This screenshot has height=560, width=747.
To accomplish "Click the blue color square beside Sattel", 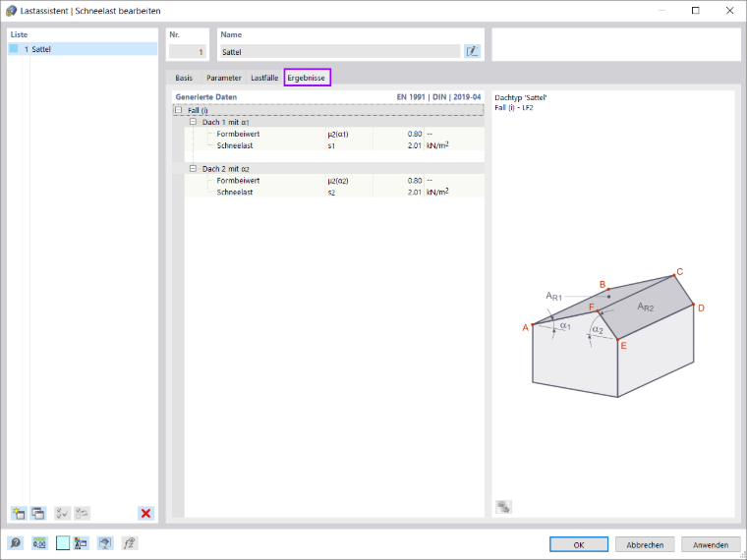I will [14, 48].
